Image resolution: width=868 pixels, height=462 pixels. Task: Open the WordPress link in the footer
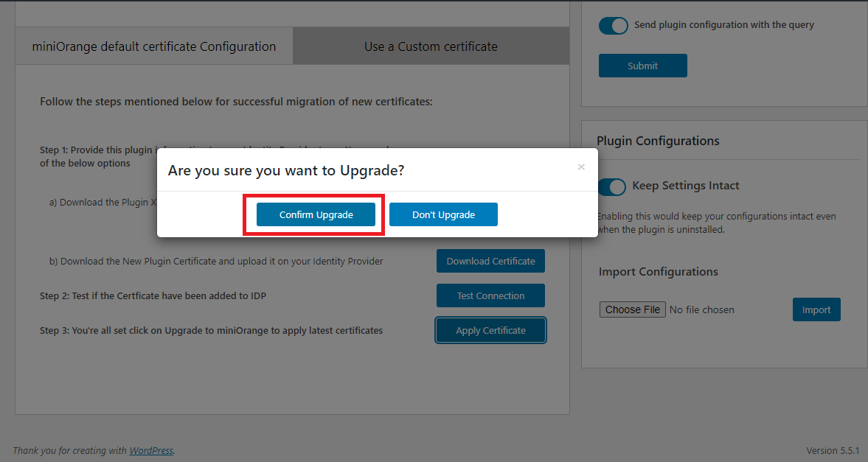[151, 450]
